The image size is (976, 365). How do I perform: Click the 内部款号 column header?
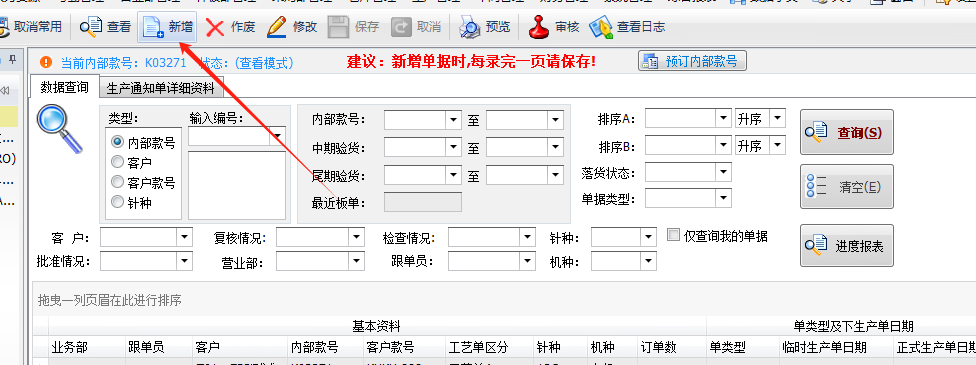[x=326, y=347]
